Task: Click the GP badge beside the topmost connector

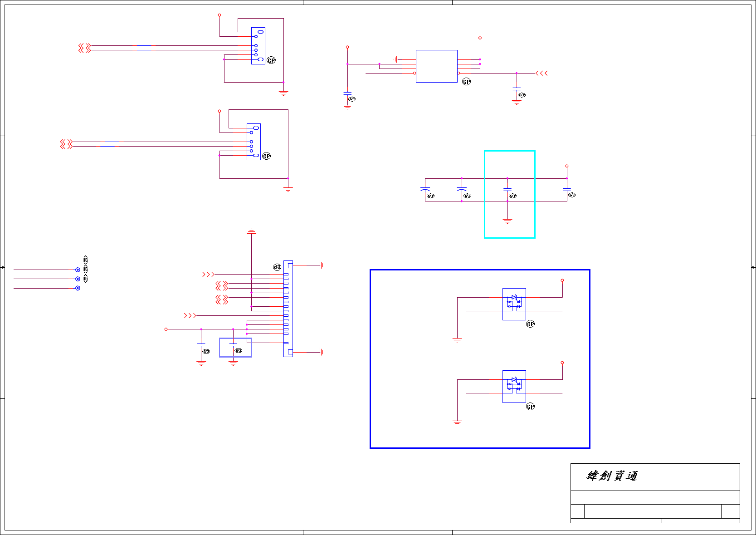Action: [x=271, y=60]
